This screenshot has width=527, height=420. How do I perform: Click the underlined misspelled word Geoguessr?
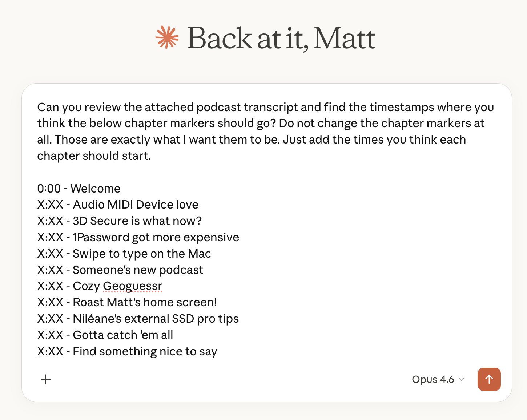[x=132, y=286]
